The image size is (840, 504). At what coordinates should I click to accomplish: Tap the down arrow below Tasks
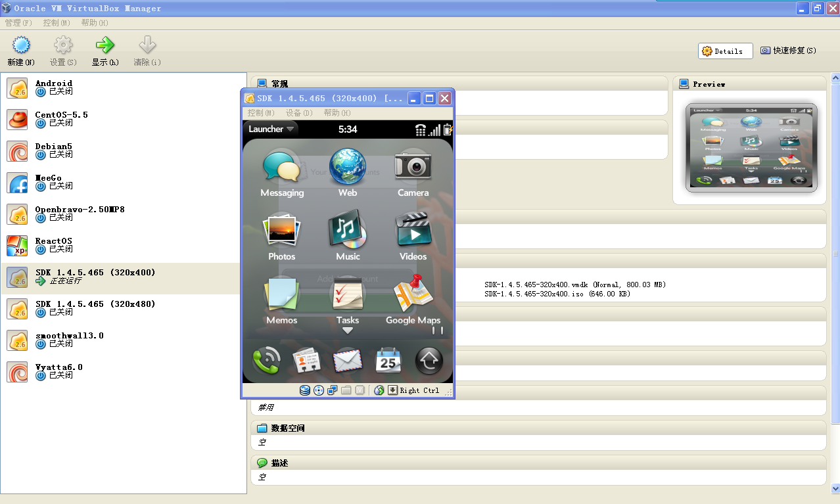click(x=348, y=331)
